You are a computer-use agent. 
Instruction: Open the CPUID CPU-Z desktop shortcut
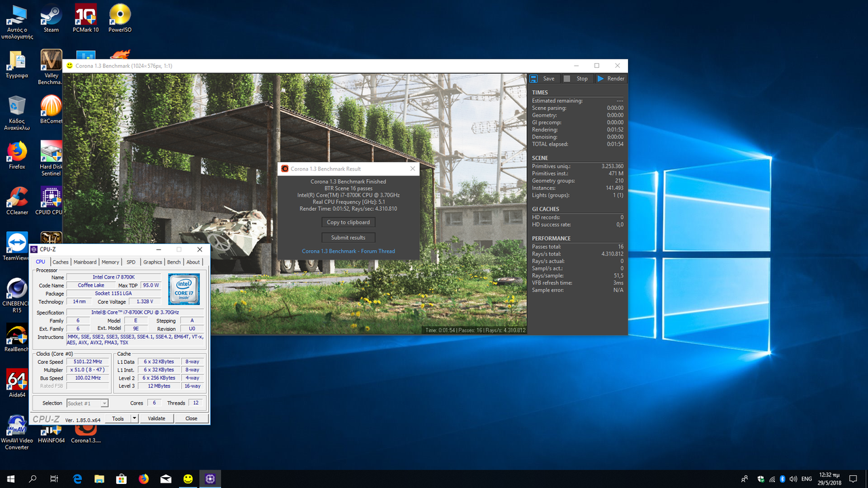pos(51,201)
